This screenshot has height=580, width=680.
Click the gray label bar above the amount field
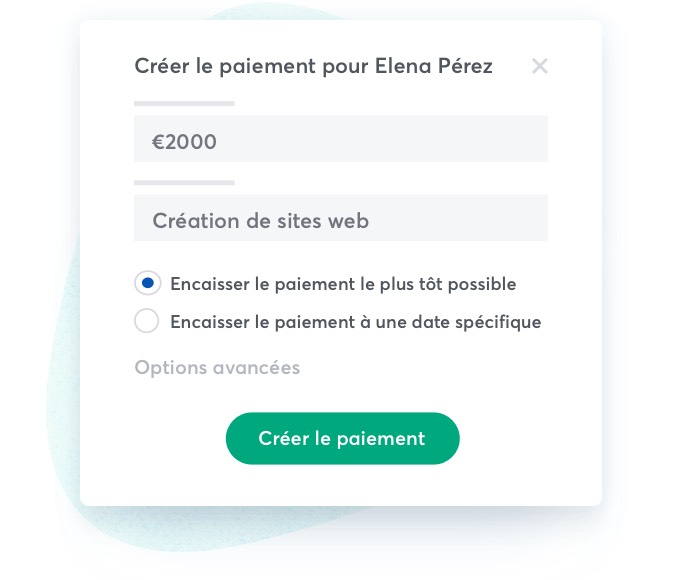184,103
